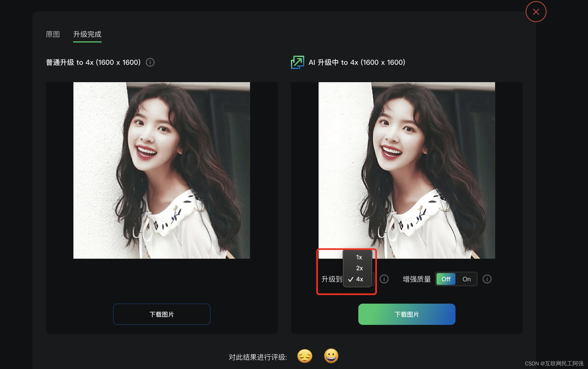Click the 增强质量 label

417,279
